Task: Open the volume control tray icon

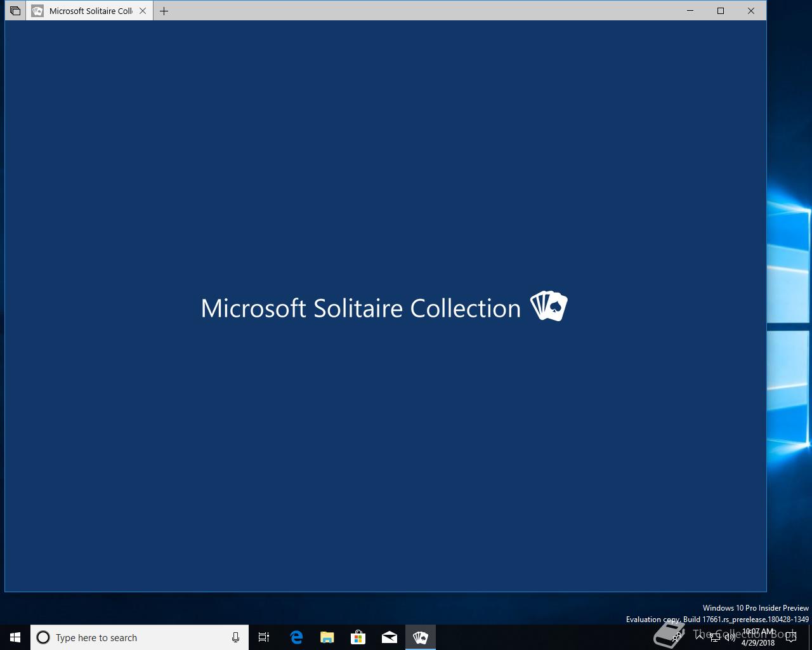Action: [x=730, y=637]
